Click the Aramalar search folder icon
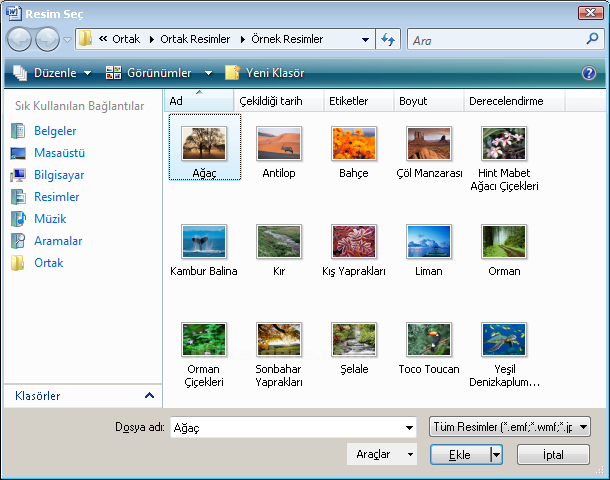Viewport: 610px width, 480px height. point(18,241)
